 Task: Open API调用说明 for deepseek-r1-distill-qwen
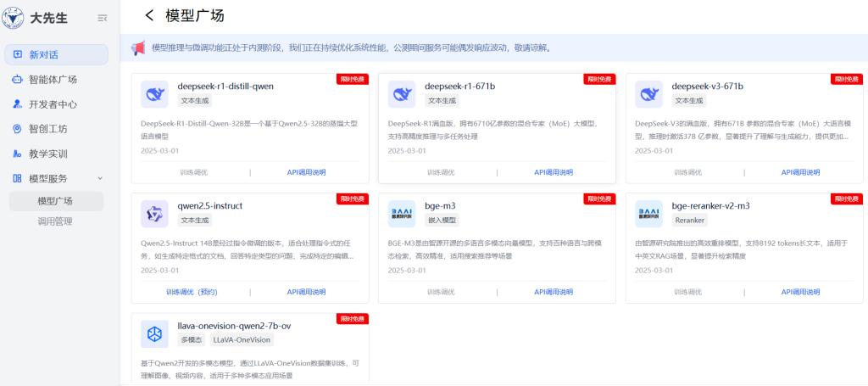(306, 172)
